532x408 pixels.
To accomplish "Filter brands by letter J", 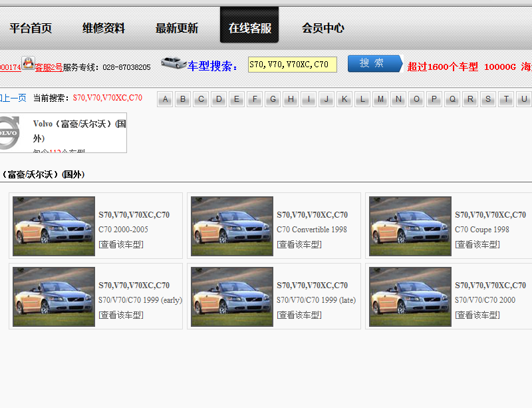I will (327, 99).
